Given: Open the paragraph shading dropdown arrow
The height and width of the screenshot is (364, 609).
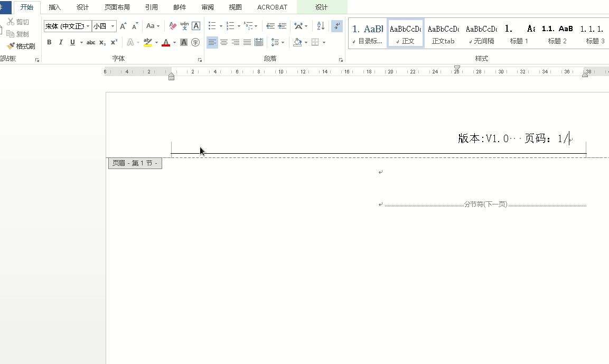Looking at the screenshot, I should [306, 42].
